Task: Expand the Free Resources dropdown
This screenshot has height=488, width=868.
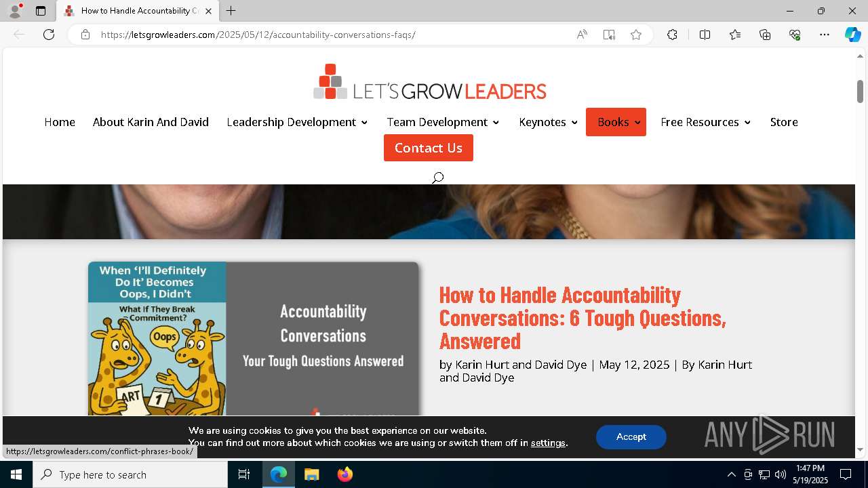Action: 705,122
